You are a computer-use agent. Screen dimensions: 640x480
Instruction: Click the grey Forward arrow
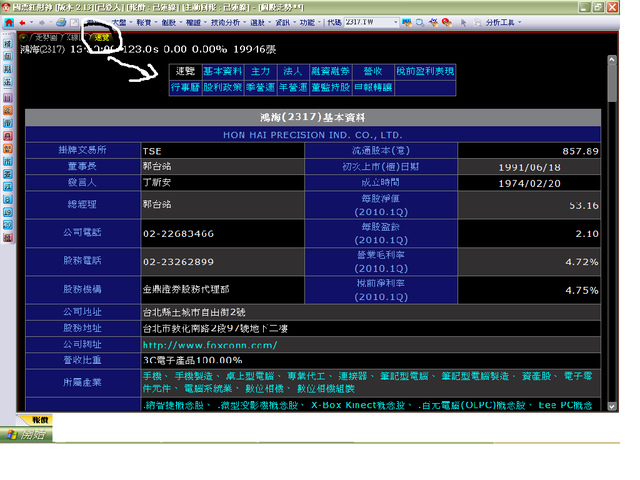click(x=42, y=23)
